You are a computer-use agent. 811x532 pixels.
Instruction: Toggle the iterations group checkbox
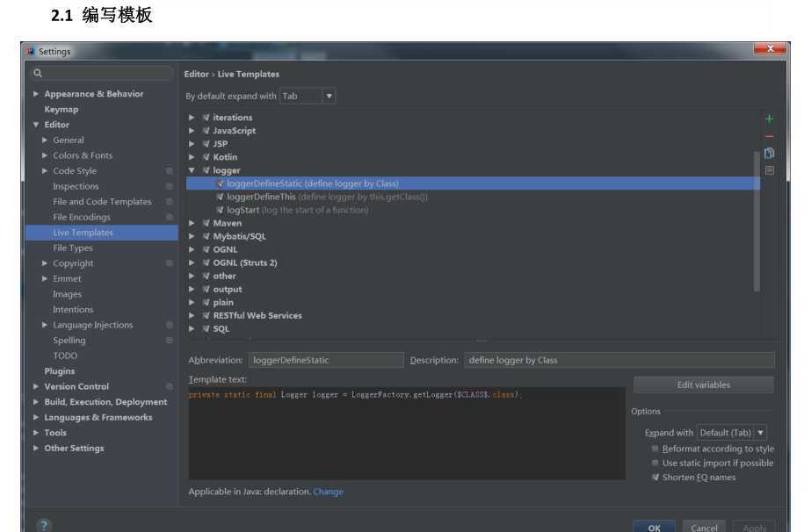206,118
